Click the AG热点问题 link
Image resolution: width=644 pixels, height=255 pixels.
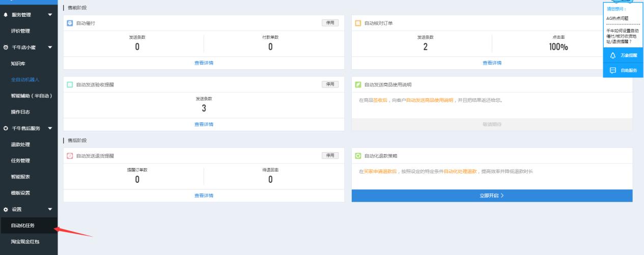pyautogui.click(x=618, y=18)
